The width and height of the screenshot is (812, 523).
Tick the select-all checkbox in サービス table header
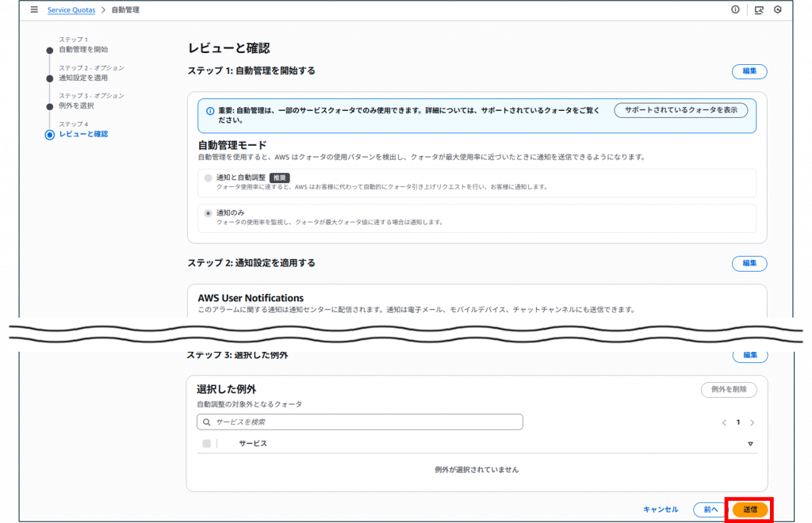207,444
